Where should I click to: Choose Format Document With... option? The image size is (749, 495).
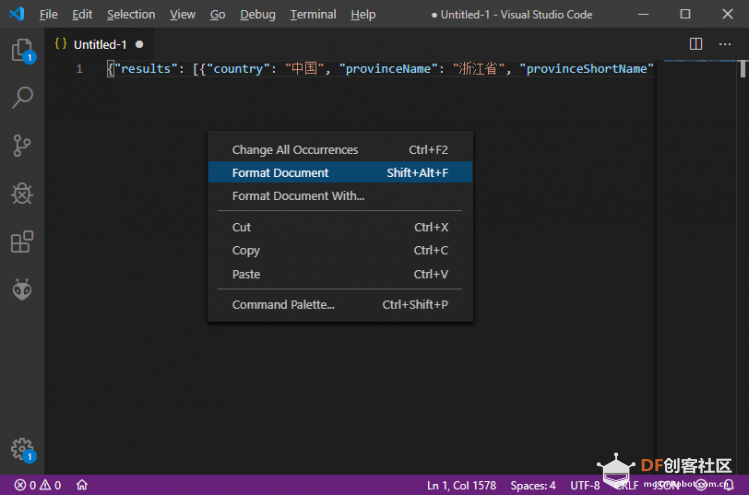[x=340, y=195]
